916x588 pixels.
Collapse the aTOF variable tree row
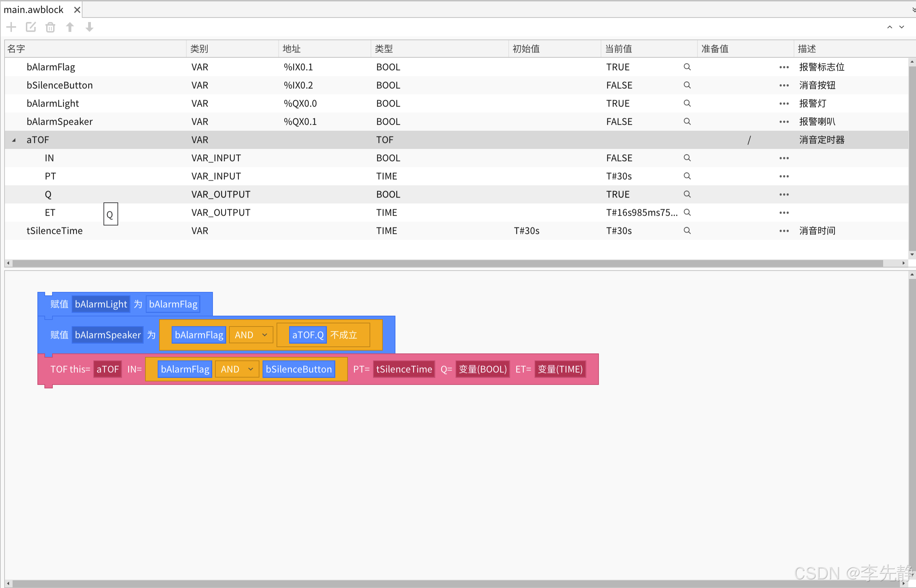(14, 140)
